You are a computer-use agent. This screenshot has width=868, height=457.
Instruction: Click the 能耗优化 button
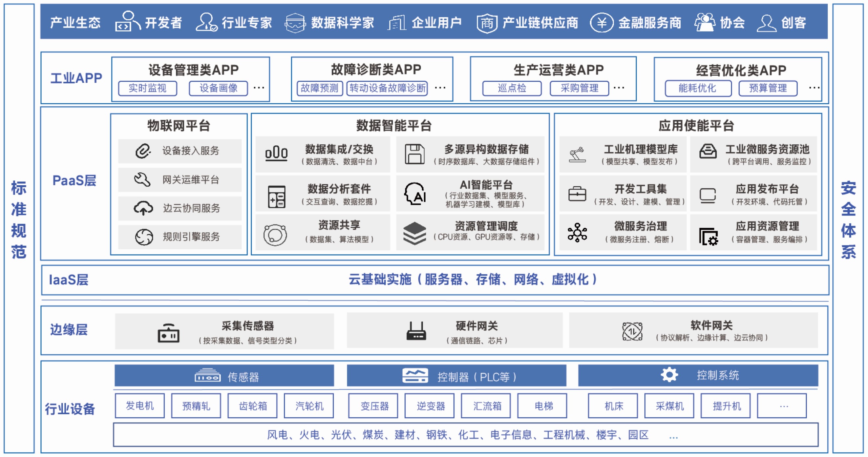pyautogui.click(x=698, y=88)
